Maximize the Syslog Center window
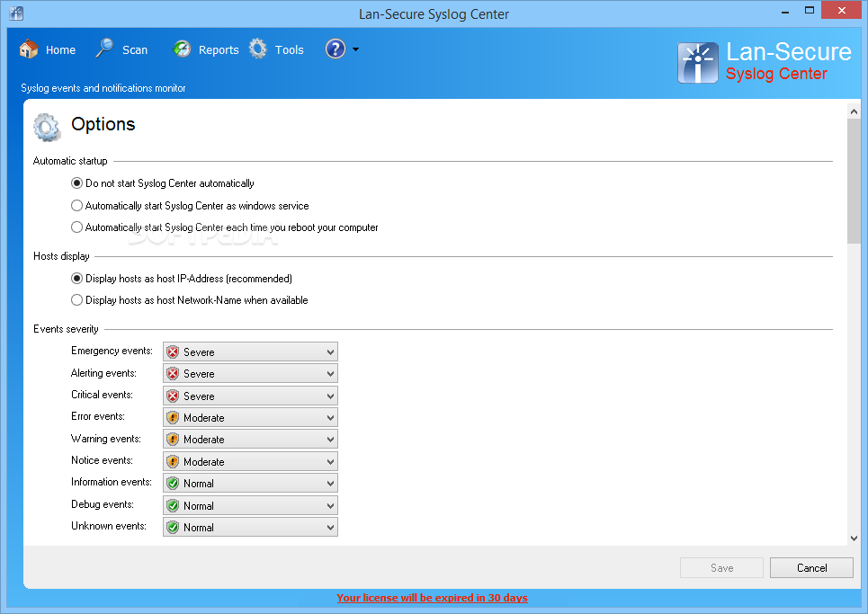This screenshot has height=614, width=868. point(810,11)
